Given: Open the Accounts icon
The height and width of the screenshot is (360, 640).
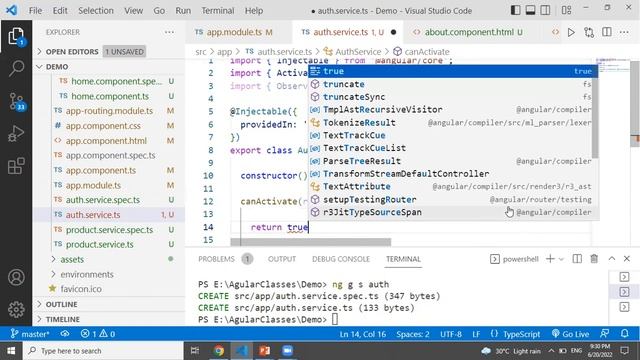Looking at the screenshot, I should coord(16,278).
